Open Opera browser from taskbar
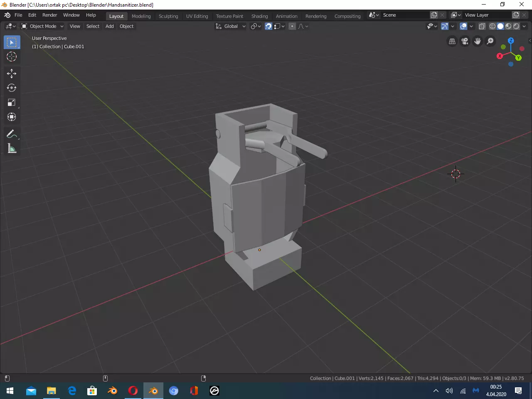The height and width of the screenshot is (399, 532). pyautogui.click(x=133, y=391)
